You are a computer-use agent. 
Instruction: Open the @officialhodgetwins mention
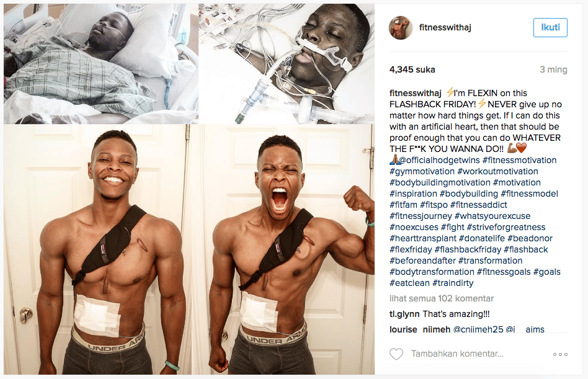coord(439,160)
